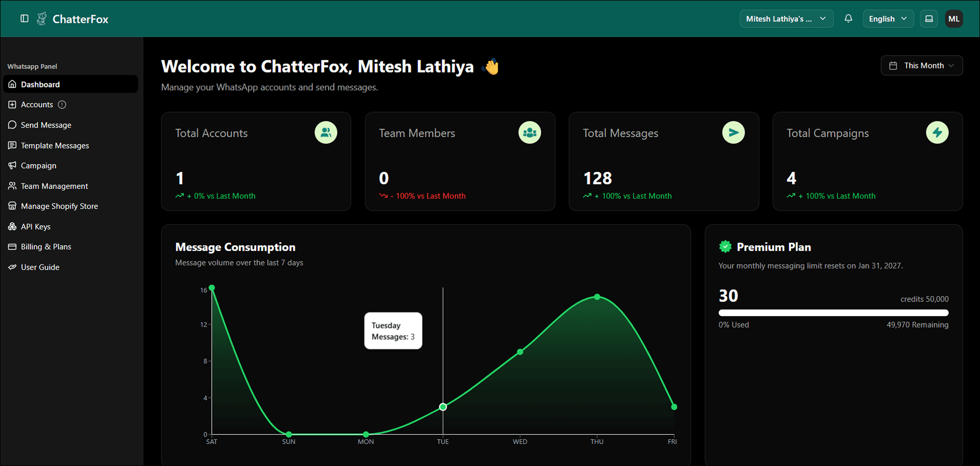Image resolution: width=980 pixels, height=466 pixels.
Task: Click the Total Campaigns lightning icon
Action: point(937,132)
